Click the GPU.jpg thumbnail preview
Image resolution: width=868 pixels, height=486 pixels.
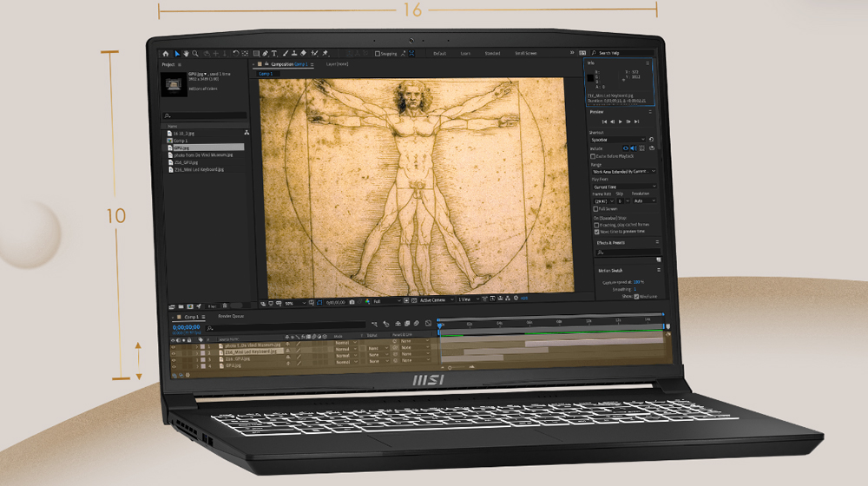coord(174,84)
